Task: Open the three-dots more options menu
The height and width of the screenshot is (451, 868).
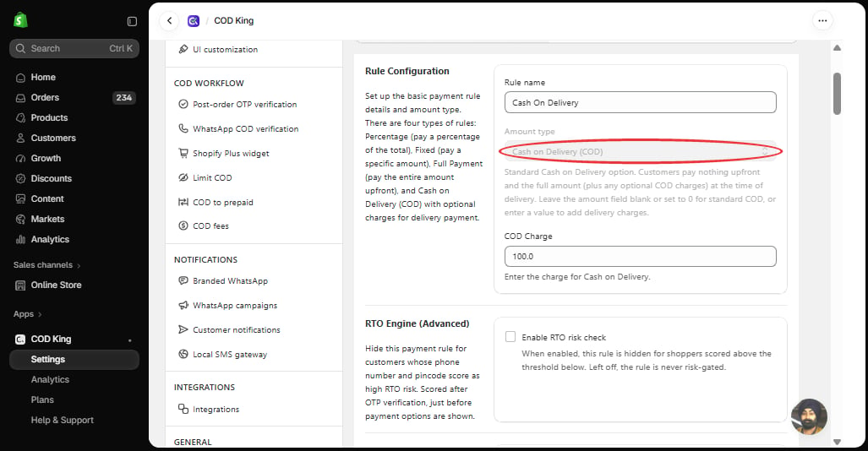Action: click(x=822, y=20)
